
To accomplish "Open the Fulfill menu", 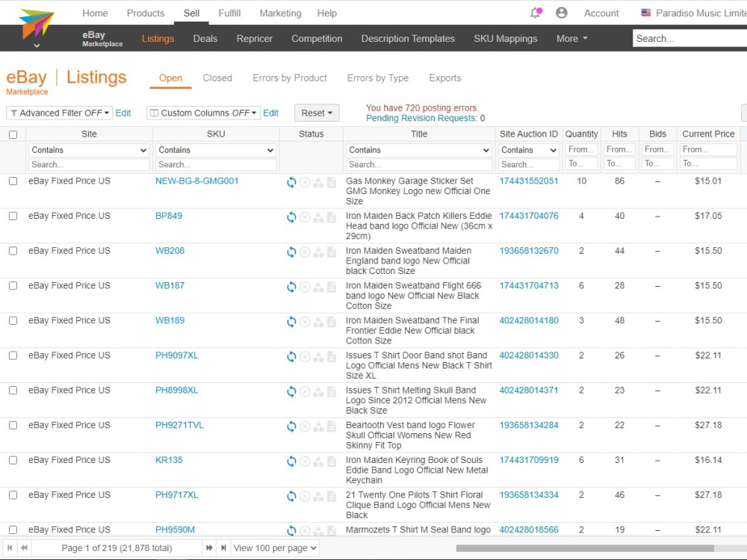I will tap(229, 13).
